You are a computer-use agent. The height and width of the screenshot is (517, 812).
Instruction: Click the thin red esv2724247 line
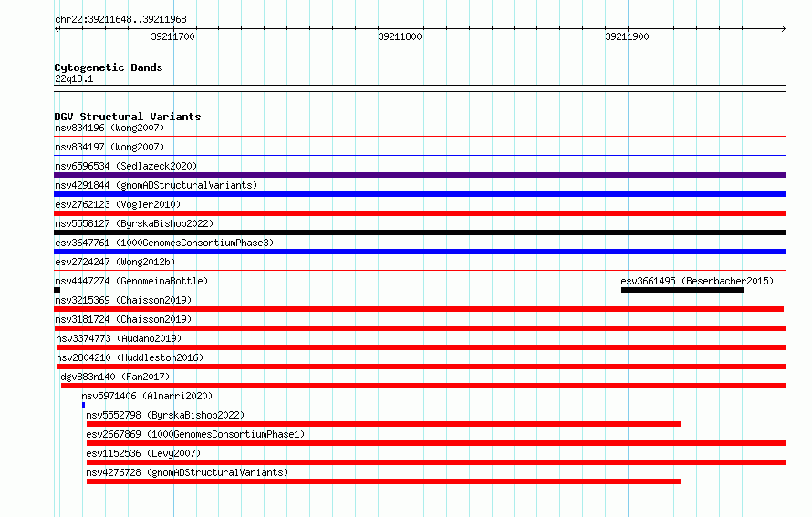pos(420,270)
